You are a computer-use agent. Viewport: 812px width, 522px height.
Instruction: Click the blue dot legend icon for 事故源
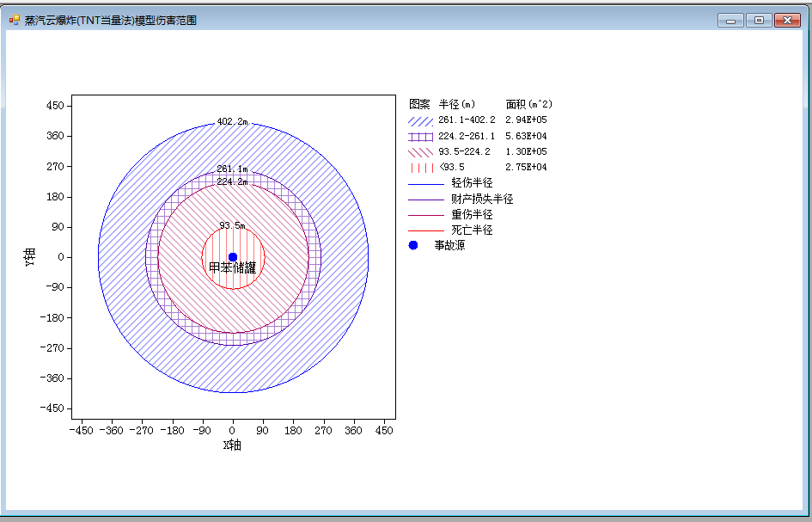coord(412,245)
